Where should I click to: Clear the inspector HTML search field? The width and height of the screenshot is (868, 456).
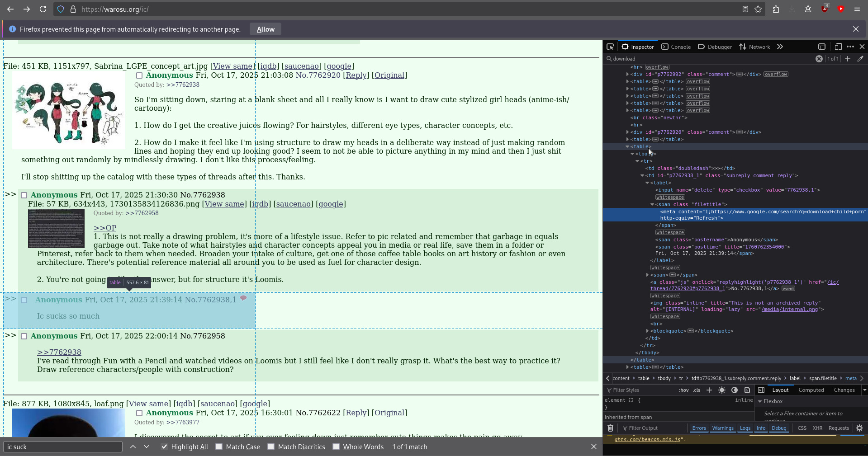click(819, 59)
